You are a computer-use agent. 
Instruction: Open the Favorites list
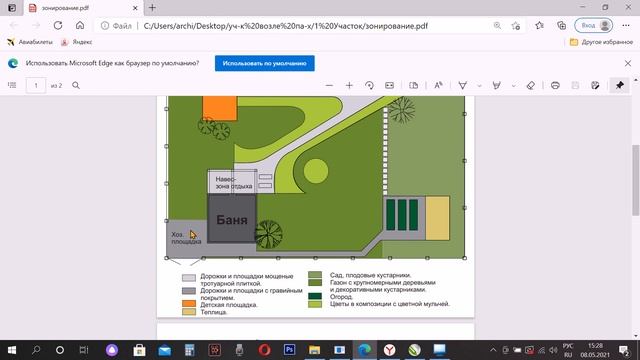click(540, 25)
